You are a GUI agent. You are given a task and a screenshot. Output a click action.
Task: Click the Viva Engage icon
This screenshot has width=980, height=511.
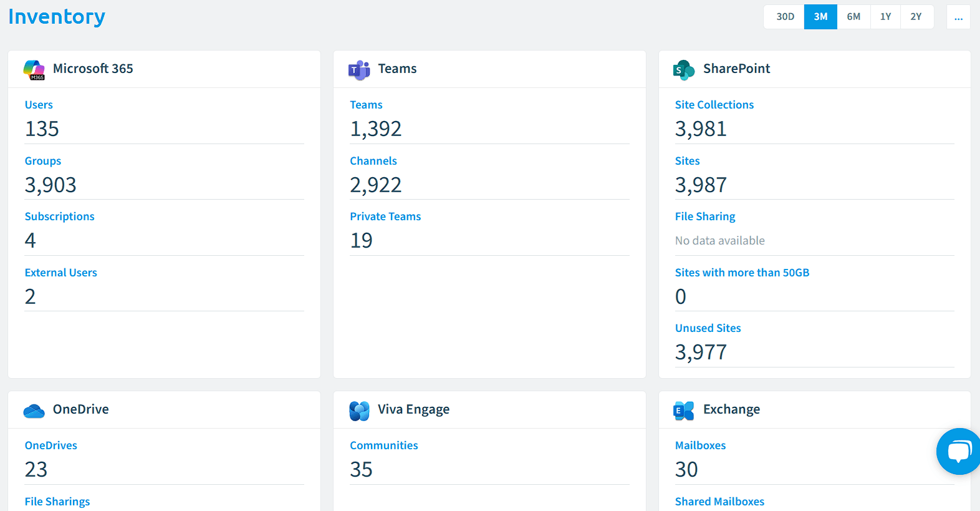click(x=359, y=411)
